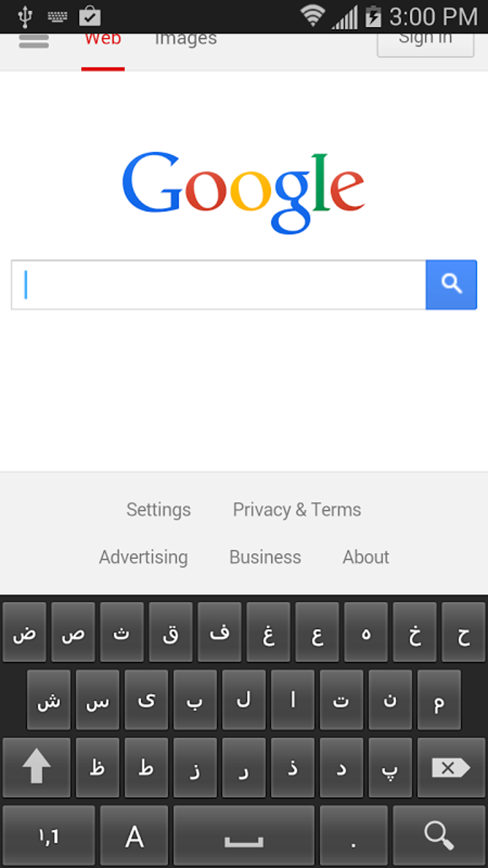Tap the spacebar key
This screenshot has height=868, width=488.
tap(244, 835)
